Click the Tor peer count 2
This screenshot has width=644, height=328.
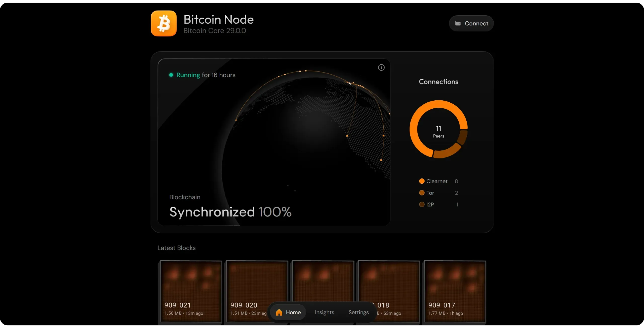[456, 193]
